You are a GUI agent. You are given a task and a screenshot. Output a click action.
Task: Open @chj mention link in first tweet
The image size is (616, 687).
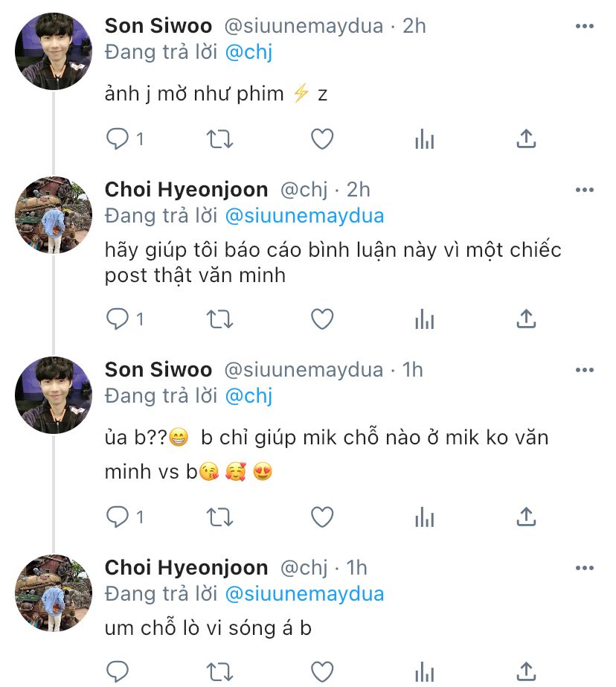[x=248, y=52]
